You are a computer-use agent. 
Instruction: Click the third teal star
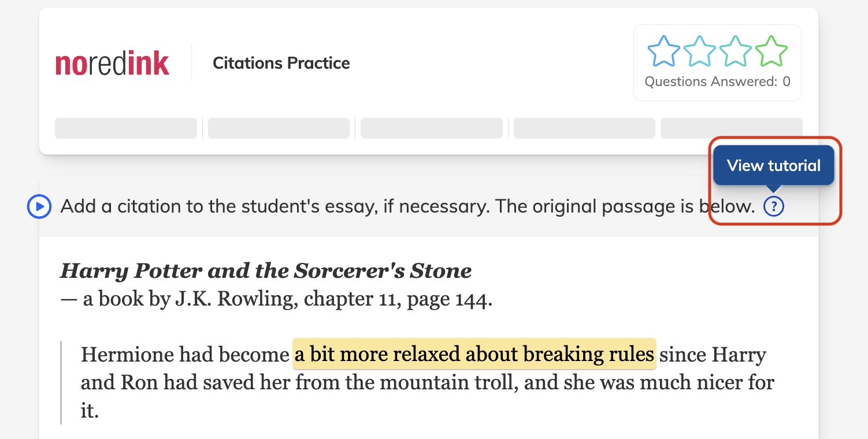point(735,51)
